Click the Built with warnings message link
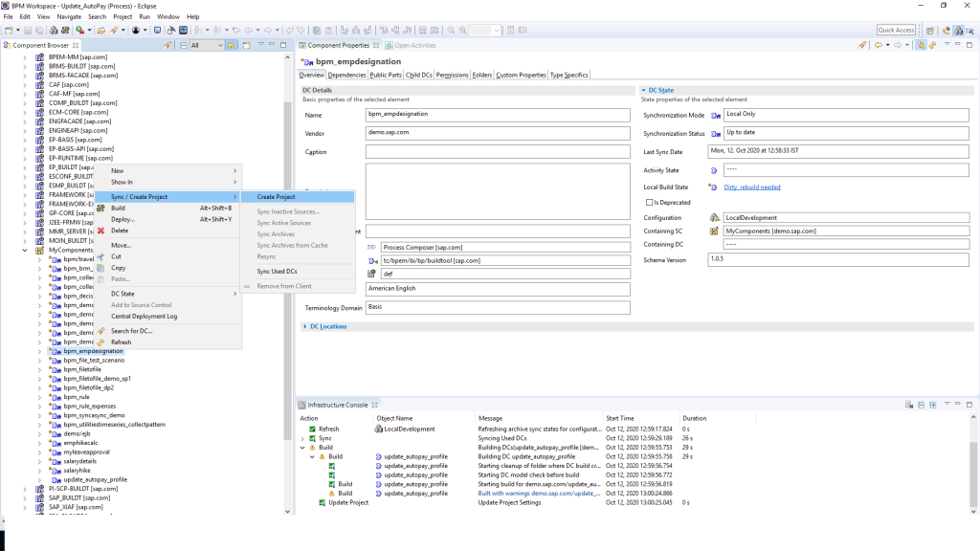980x551 pixels. (x=539, y=494)
